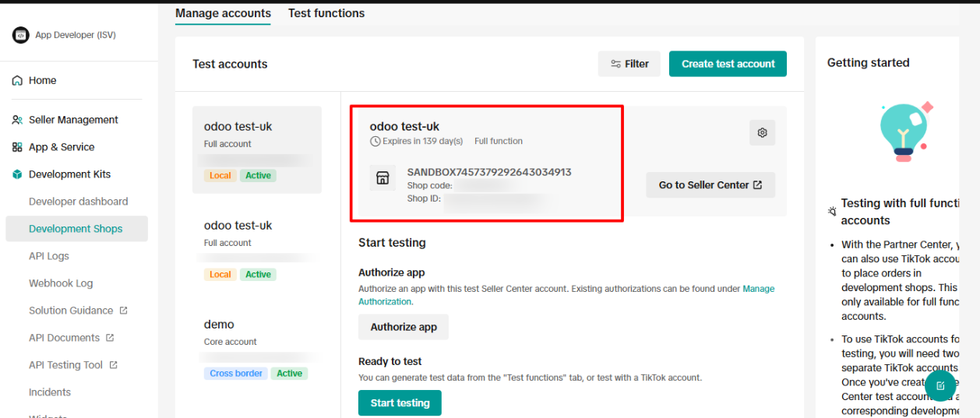Open the external link icon beside Solution Guidance
This screenshot has width=980, height=418.
pos(123,311)
